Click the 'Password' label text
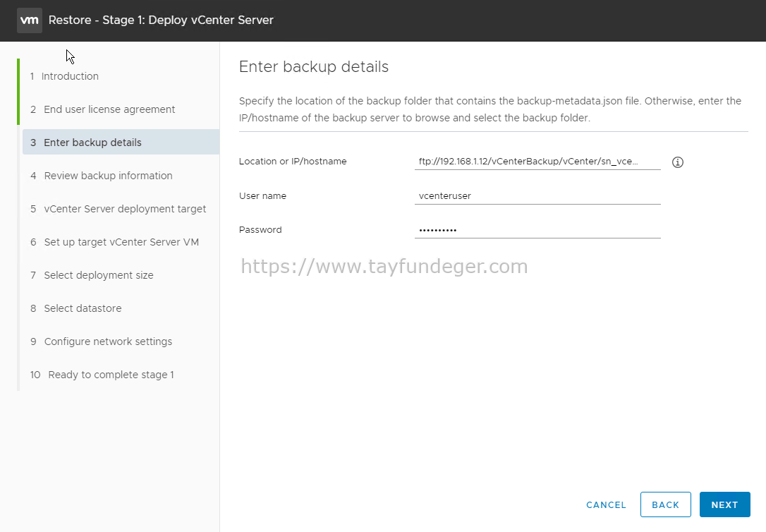 pos(260,229)
